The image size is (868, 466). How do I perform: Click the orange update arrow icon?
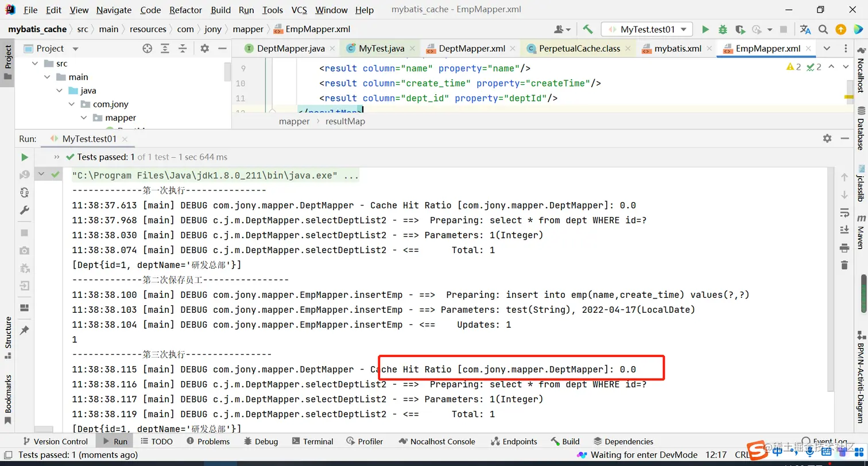[x=840, y=29]
